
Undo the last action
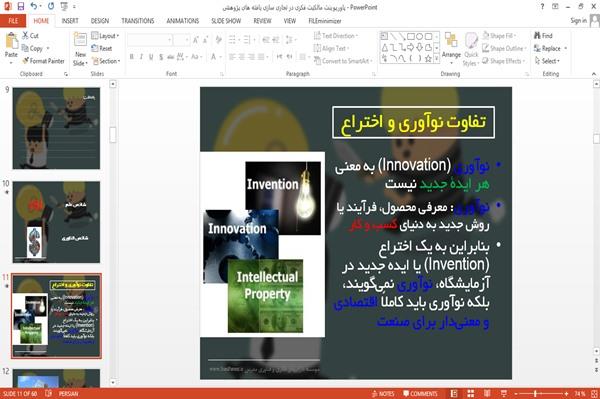click(x=34, y=7)
